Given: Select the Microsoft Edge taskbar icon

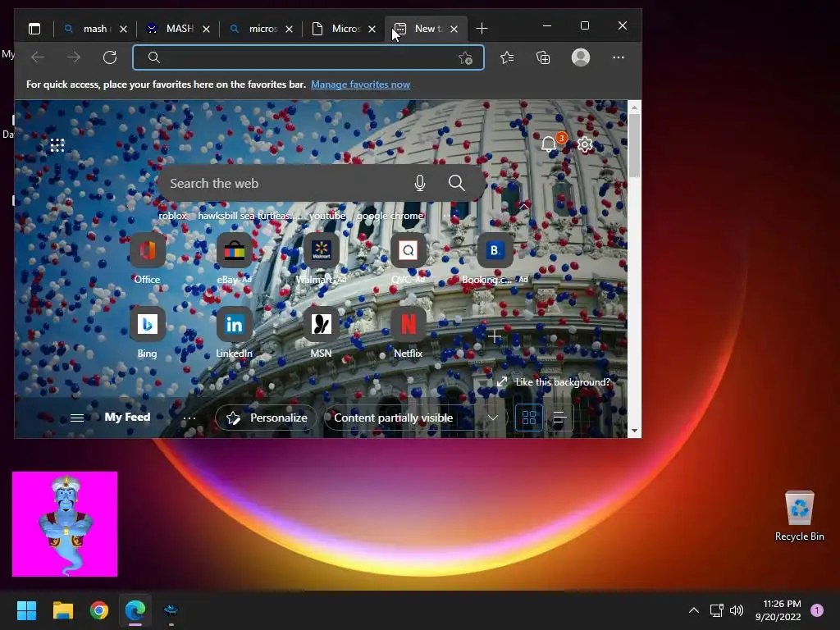Looking at the screenshot, I should pos(135,610).
